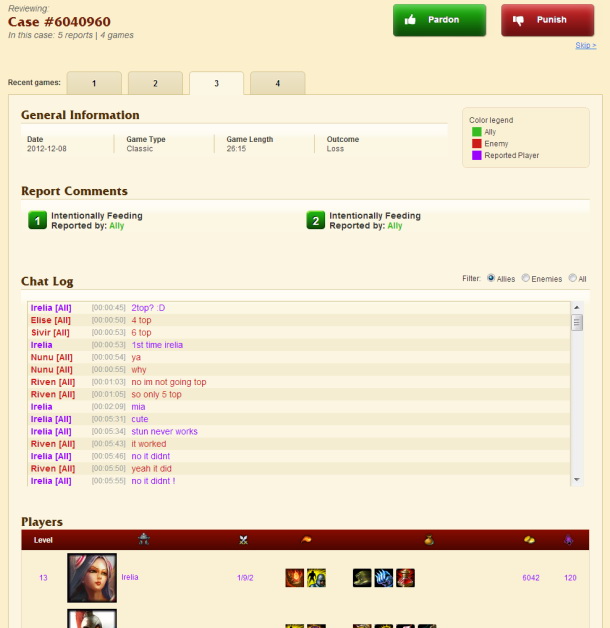The image size is (610, 628).
Task: Click the Irelia champion portrait
Action: pos(92,578)
